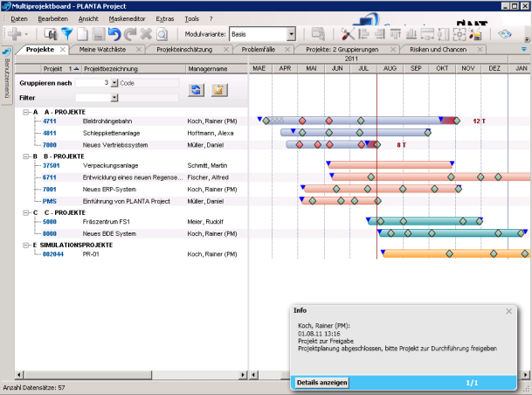Close the Projekte tab
Viewport: 532px width, 395px height.
[x=62, y=50]
